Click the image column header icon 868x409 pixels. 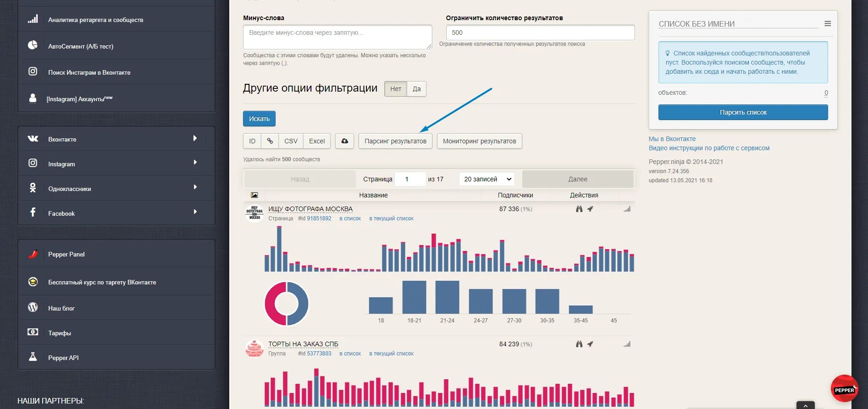pos(254,195)
